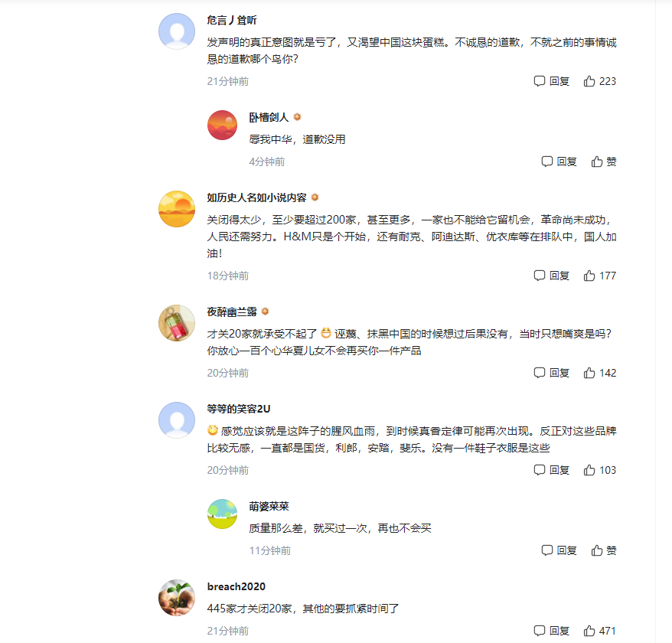
Task: Reply to 卧槽剑人's comment
Action: coord(559,162)
